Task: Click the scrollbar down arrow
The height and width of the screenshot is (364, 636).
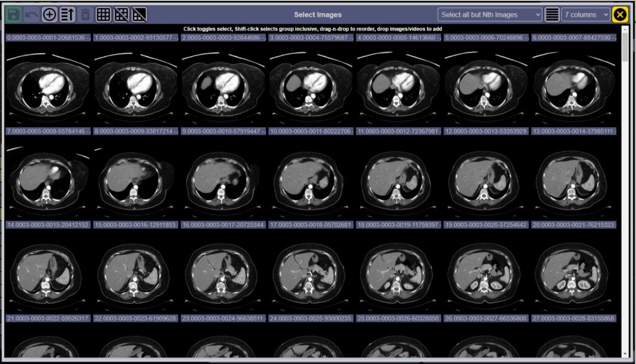Action: (x=625, y=354)
